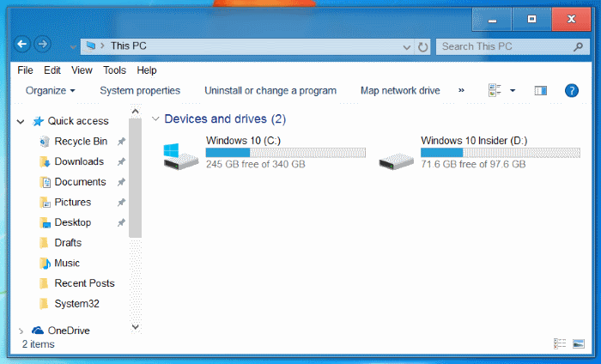
Task: Click the OneDrive cloud icon
Action: 38,331
